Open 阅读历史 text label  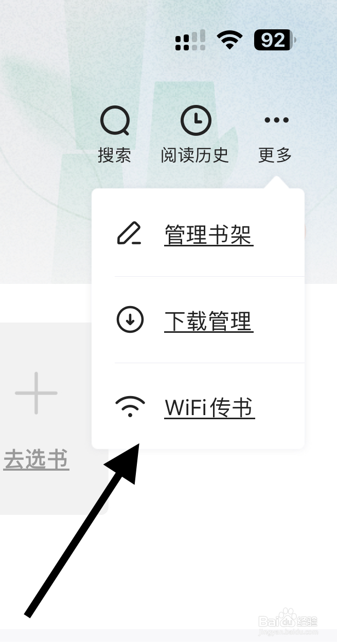click(x=194, y=155)
